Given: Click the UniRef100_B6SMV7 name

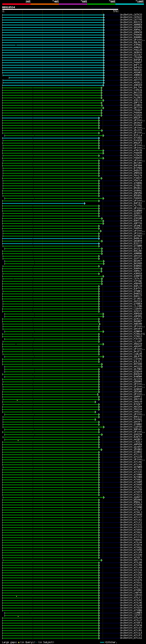Looking at the screenshot, I should [131, 261].
